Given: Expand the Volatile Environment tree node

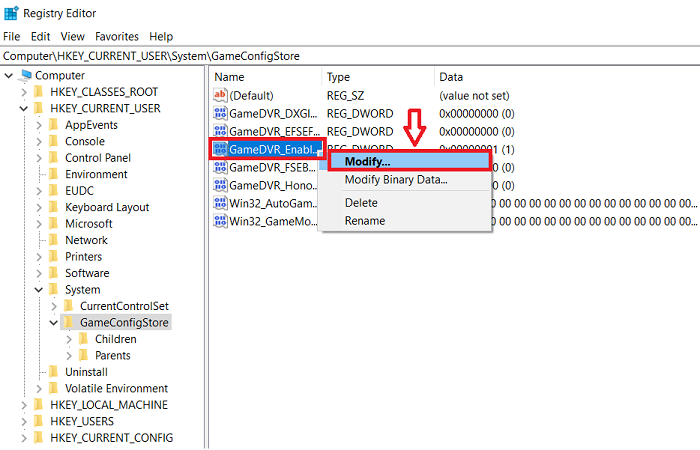Looking at the screenshot, I should coord(39,389).
